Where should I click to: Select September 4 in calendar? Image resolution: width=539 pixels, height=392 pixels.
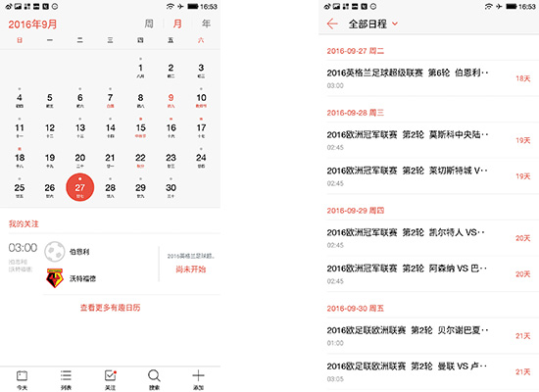(x=20, y=98)
